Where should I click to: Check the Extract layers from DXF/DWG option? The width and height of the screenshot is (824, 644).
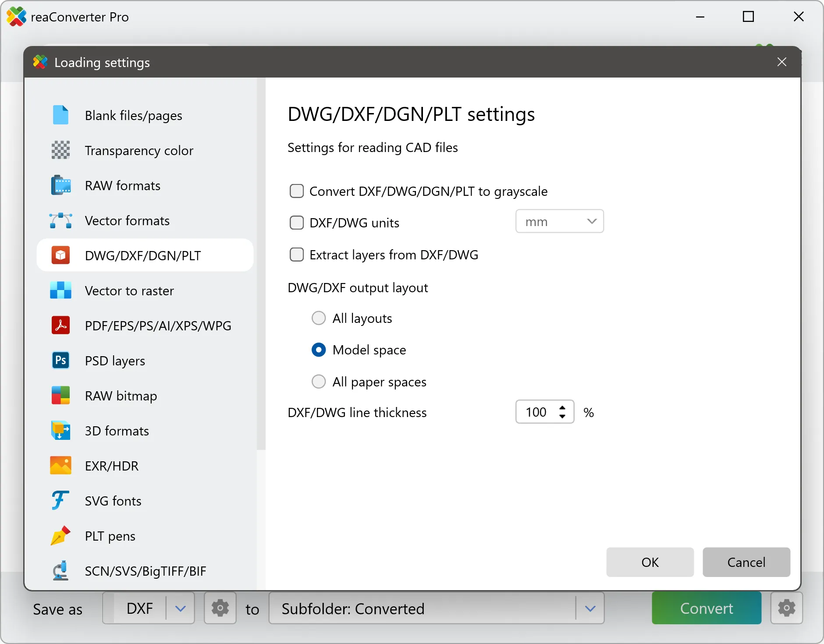[x=297, y=255]
